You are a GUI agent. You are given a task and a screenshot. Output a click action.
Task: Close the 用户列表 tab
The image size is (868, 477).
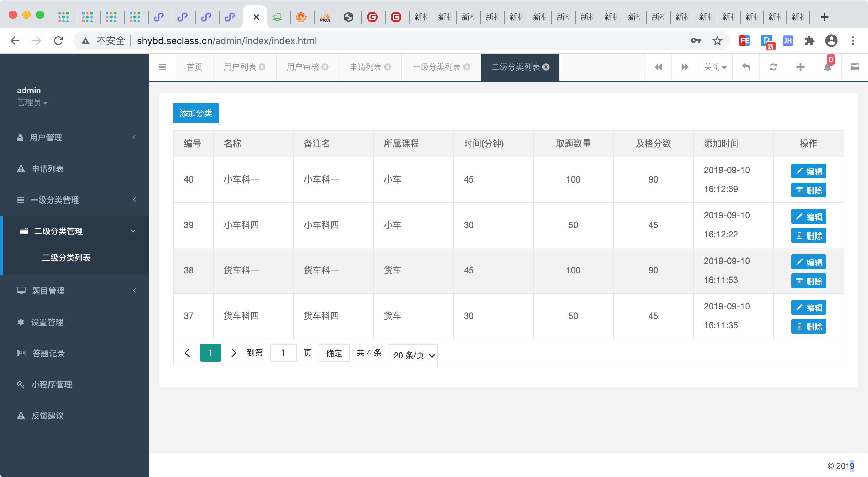[262, 67]
